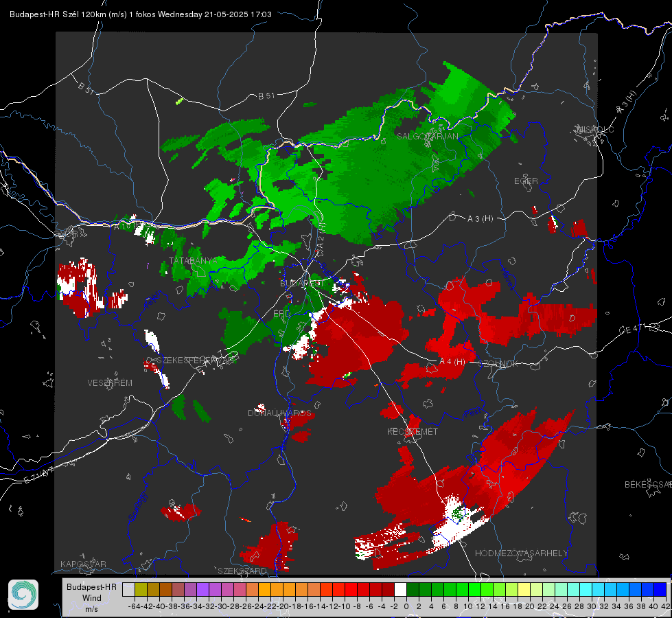Click the radar title text at top left

click(x=141, y=14)
